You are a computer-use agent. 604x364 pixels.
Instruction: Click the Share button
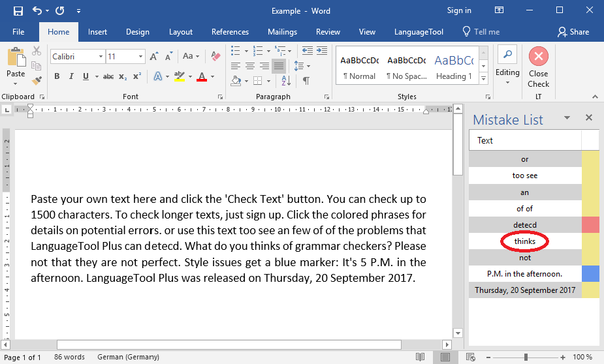point(573,32)
